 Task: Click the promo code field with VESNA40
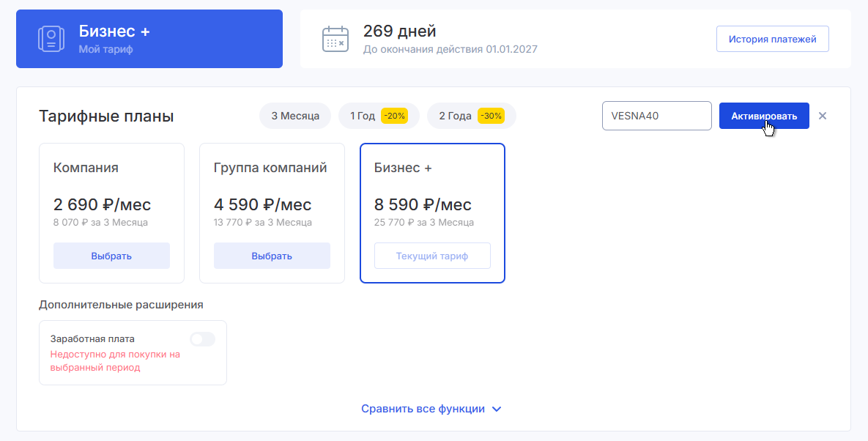[x=656, y=116]
